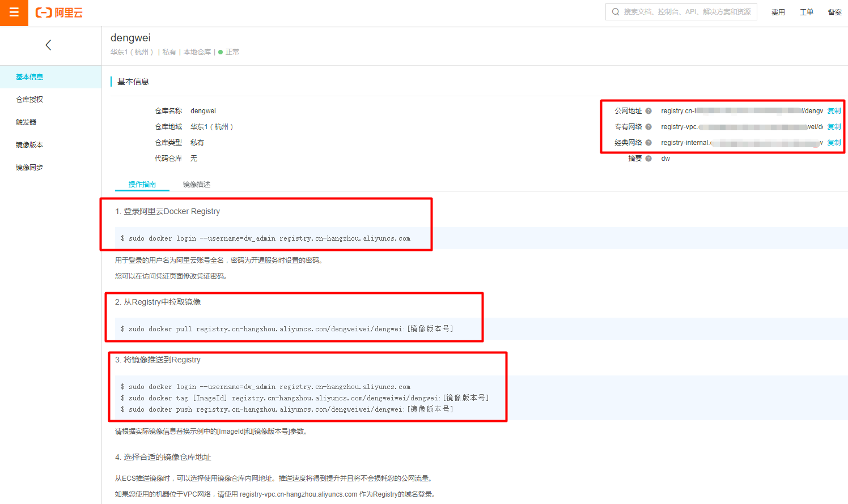Open 费用 in the top bar
This screenshot has width=848, height=504.
coord(778,12)
